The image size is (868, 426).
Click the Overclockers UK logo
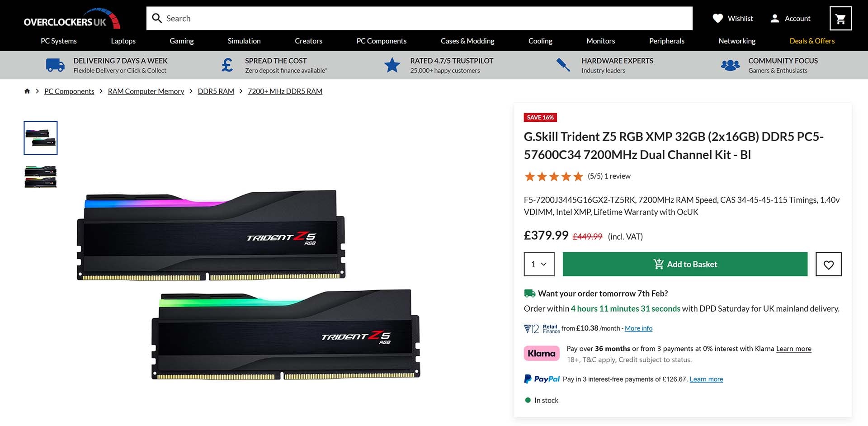(x=70, y=18)
